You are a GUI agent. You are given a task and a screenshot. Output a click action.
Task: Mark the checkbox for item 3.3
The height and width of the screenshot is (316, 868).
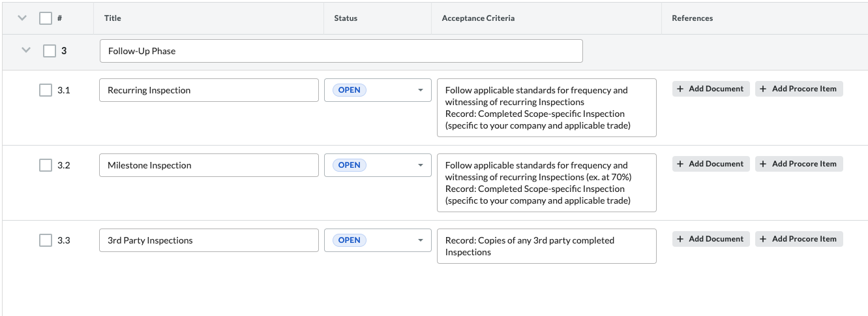(x=46, y=241)
